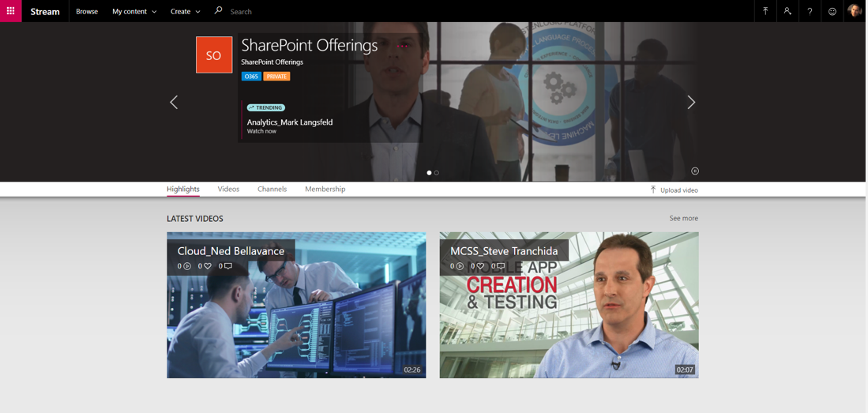Select the second carousel dot

tap(437, 173)
